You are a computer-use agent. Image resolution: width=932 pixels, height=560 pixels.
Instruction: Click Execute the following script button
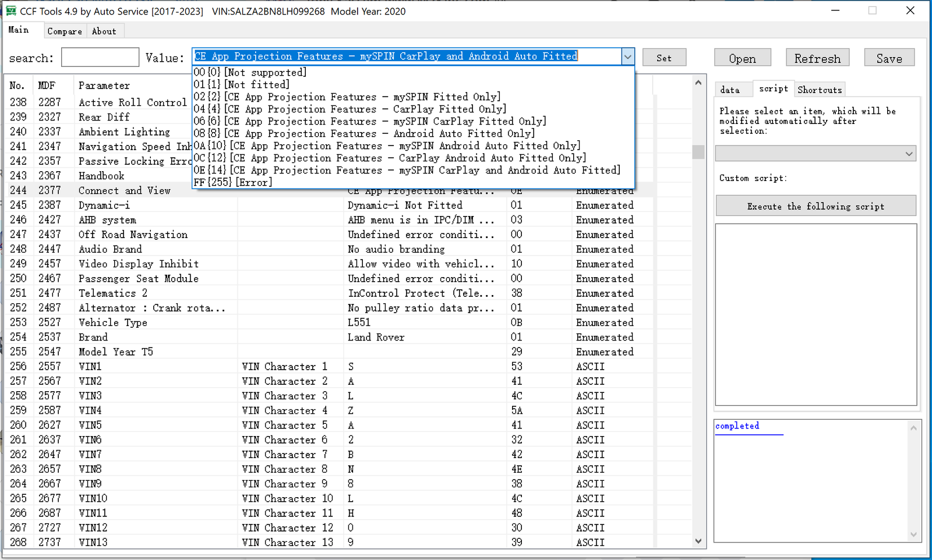[x=815, y=206]
